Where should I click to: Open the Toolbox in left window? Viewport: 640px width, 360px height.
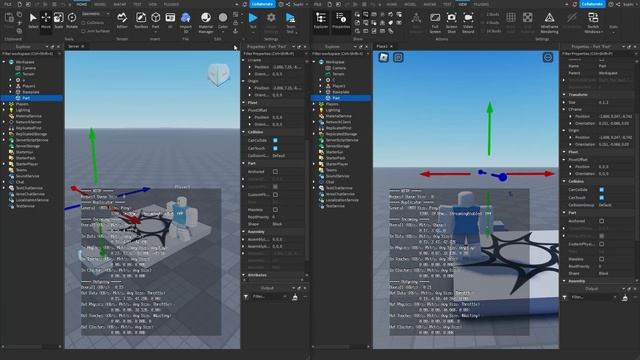tap(141, 20)
